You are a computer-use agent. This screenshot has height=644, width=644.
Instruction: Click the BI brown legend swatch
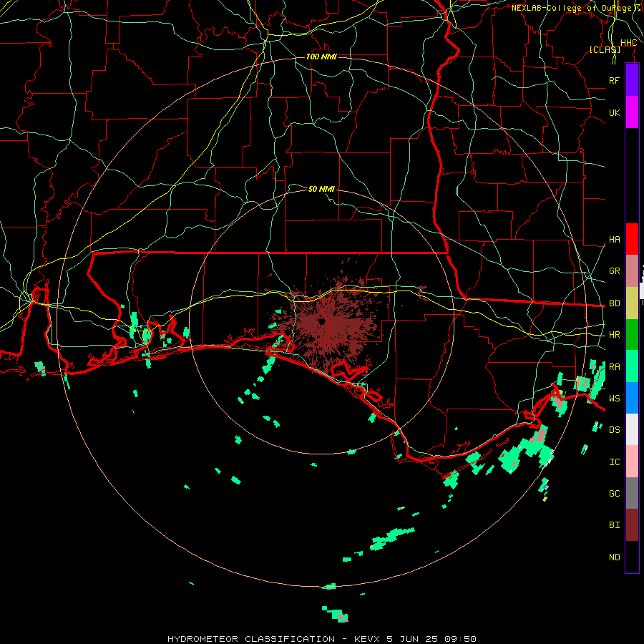point(632,525)
